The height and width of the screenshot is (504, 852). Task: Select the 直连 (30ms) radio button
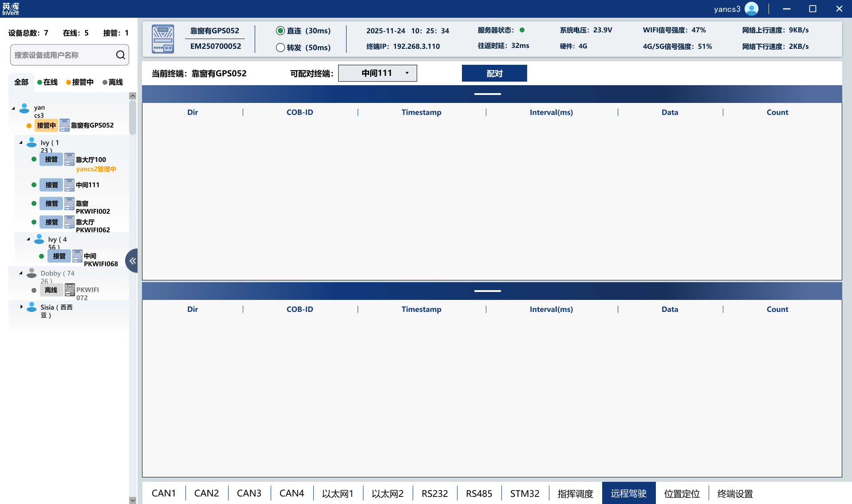[280, 31]
